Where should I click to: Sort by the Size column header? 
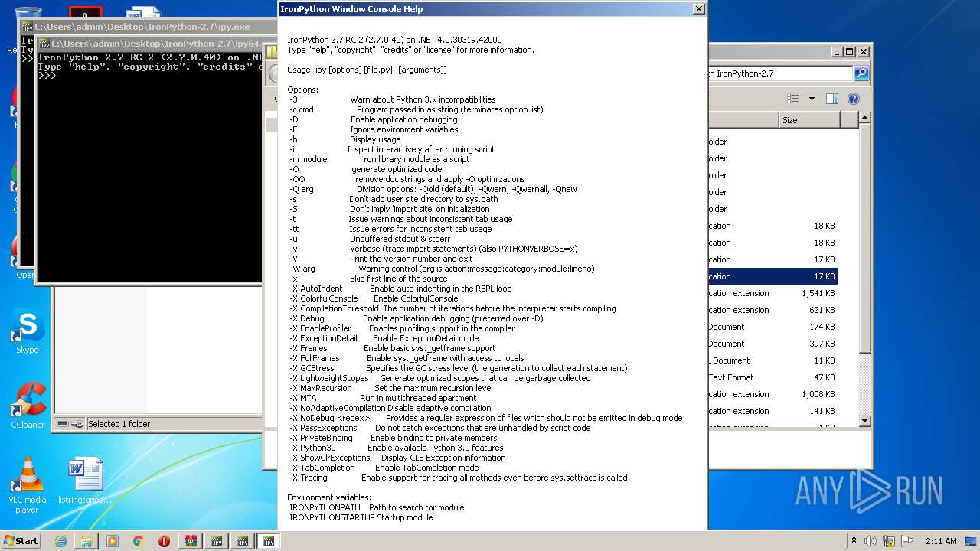click(x=810, y=120)
